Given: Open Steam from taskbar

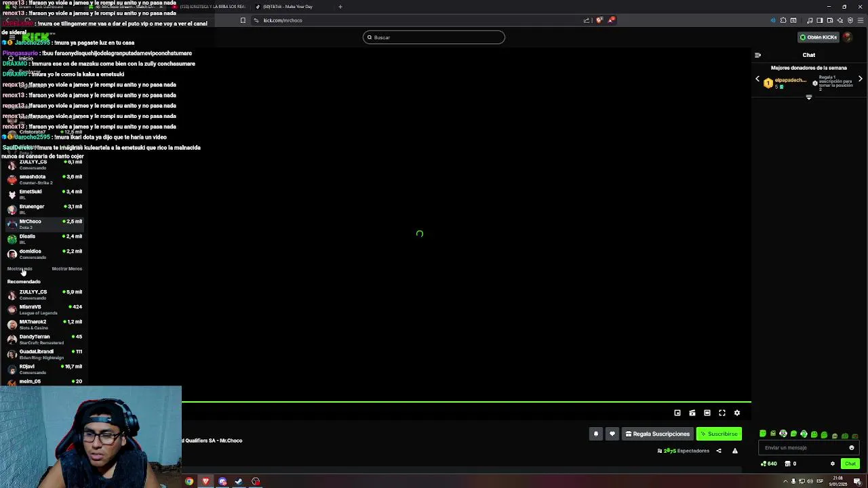Looking at the screenshot, I should click(x=239, y=481).
